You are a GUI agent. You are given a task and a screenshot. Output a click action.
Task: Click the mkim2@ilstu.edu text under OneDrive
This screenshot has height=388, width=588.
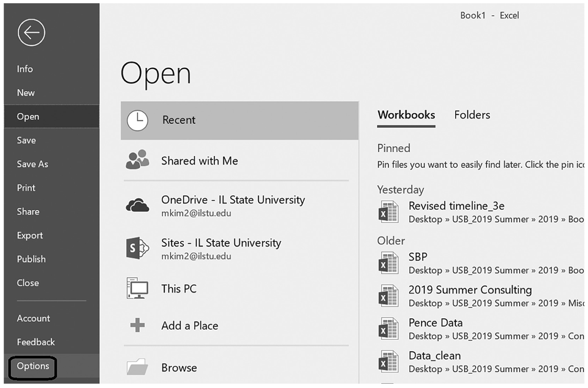[x=196, y=213]
